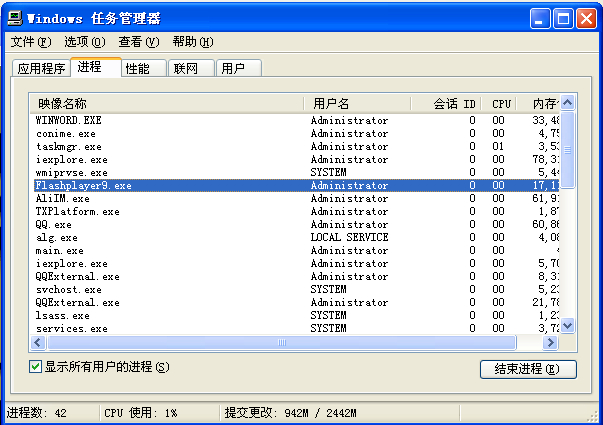The height and width of the screenshot is (425, 603).
Task: Sort by 用户名 column header
Action: pos(357,103)
